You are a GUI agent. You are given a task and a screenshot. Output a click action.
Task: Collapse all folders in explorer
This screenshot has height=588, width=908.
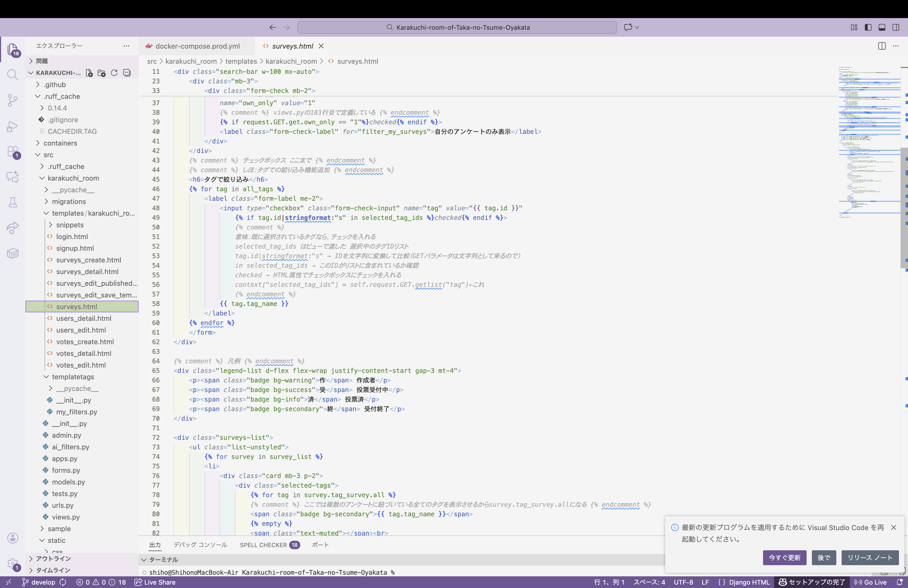[x=127, y=73]
